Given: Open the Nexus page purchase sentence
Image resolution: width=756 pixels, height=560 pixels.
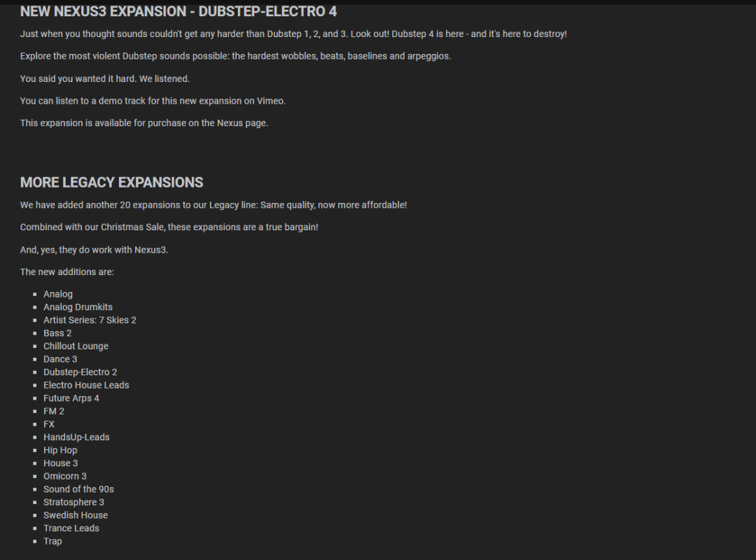Looking at the screenshot, I should [x=144, y=123].
